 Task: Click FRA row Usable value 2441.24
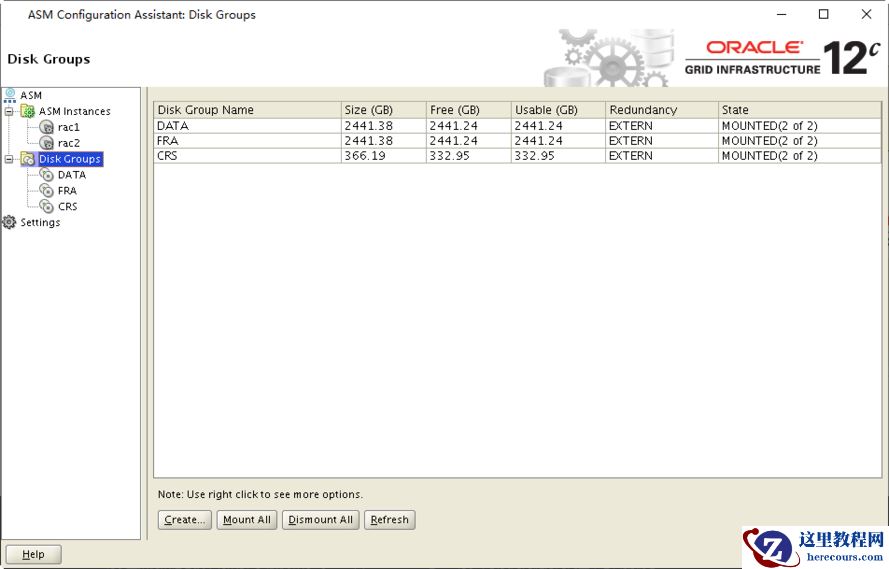tap(558, 141)
